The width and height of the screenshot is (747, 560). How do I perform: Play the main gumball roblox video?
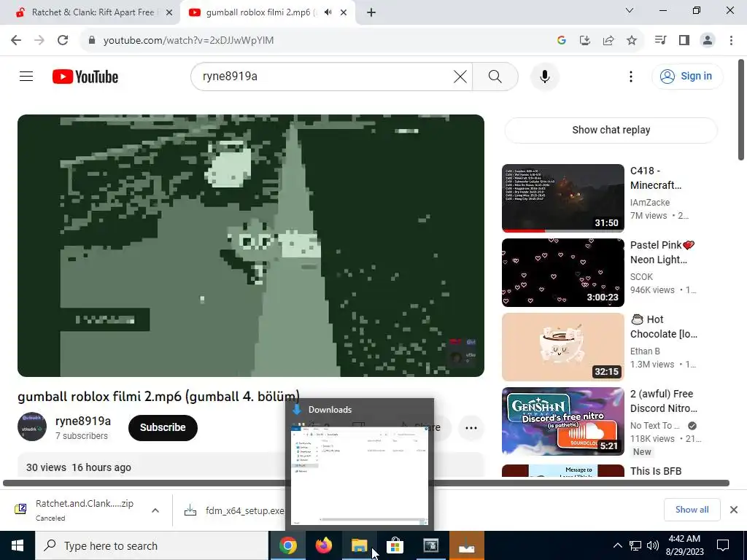click(251, 246)
